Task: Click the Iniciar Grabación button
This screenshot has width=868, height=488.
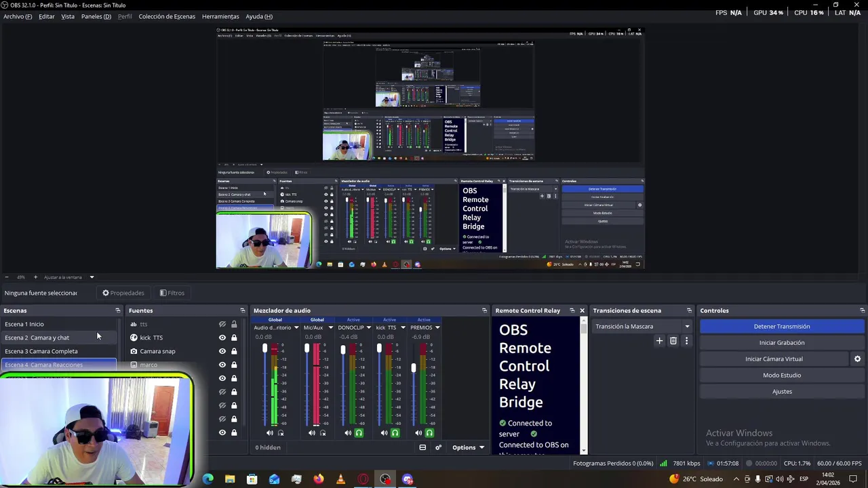Action: [x=782, y=343]
